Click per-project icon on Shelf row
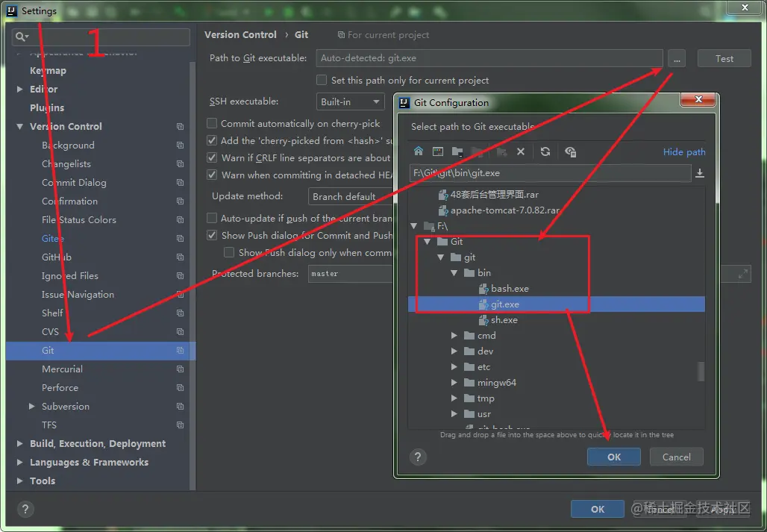The image size is (767, 532). 180,313
